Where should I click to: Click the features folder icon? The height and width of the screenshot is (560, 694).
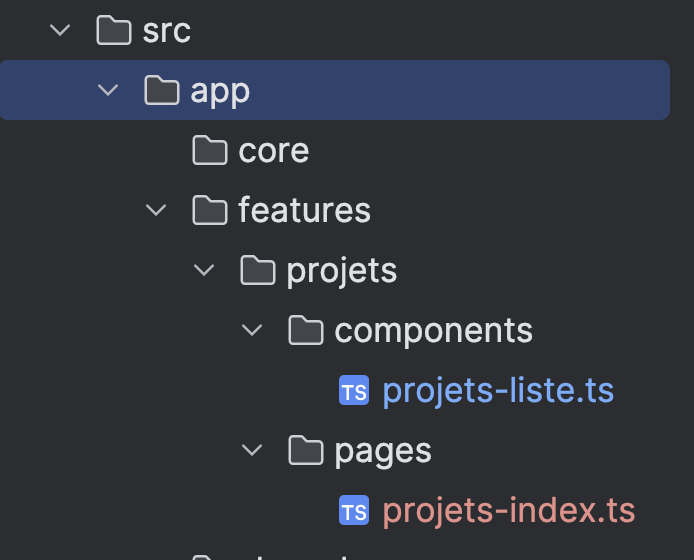[x=210, y=211]
